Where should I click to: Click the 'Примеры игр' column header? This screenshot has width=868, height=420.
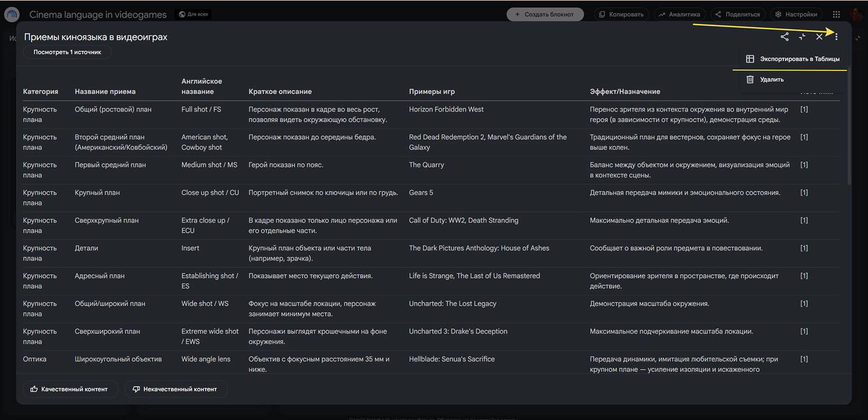pyautogui.click(x=432, y=91)
